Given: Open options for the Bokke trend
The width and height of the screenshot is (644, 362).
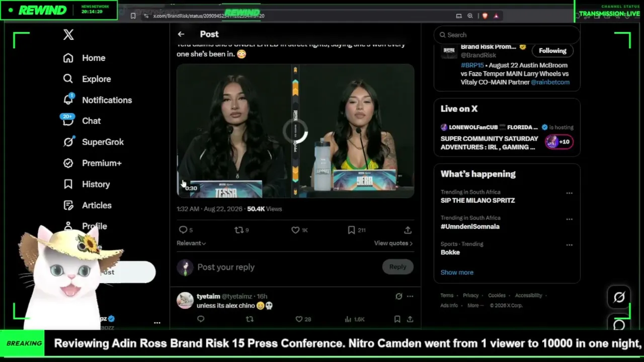Looking at the screenshot, I should 569,245.
